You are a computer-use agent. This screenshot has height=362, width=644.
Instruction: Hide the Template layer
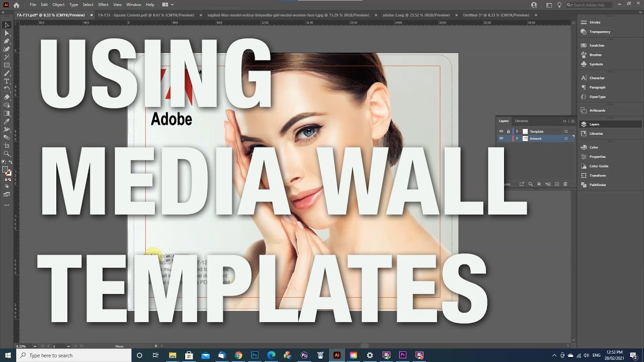[x=501, y=131]
